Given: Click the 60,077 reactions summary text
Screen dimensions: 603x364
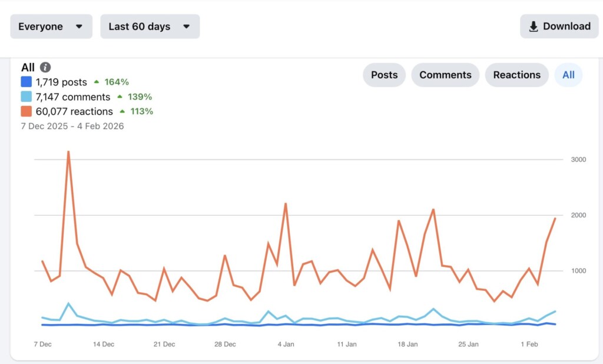Looking at the screenshot, I should pos(74,111).
